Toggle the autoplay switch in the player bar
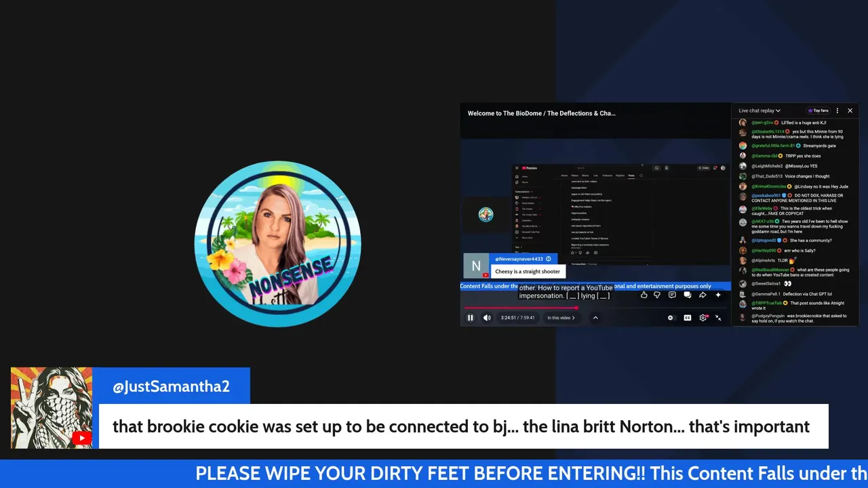This screenshot has height=488, width=868. [671, 317]
